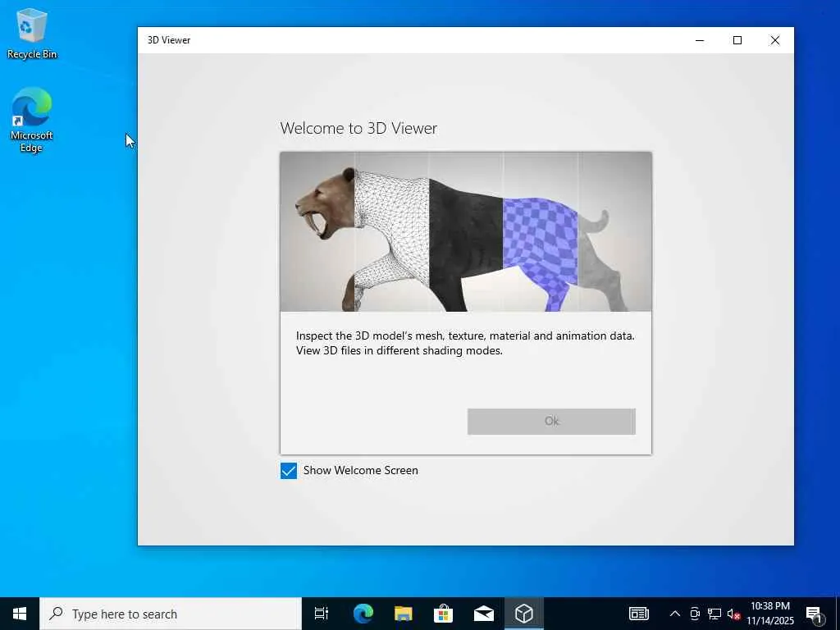Click the text 'Inspect the 3D model's mesh'
Image resolution: width=840 pixels, height=630 pixels.
click(370, 336)
